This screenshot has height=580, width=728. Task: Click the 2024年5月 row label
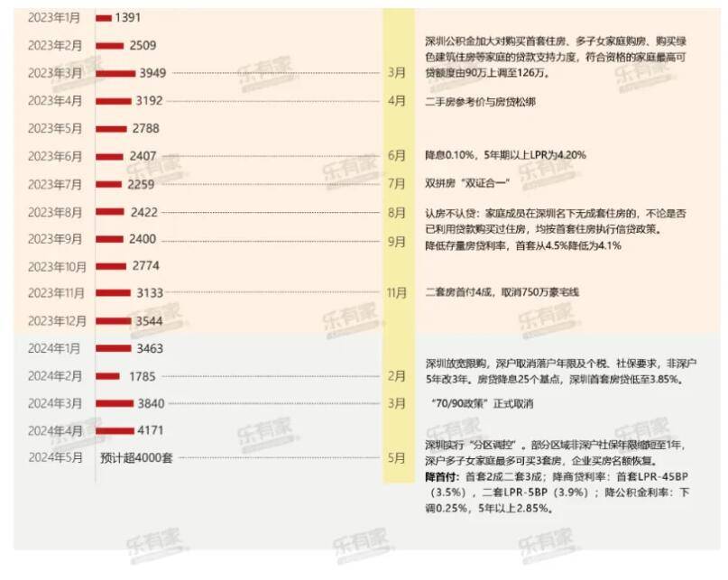tap(55, 458)
